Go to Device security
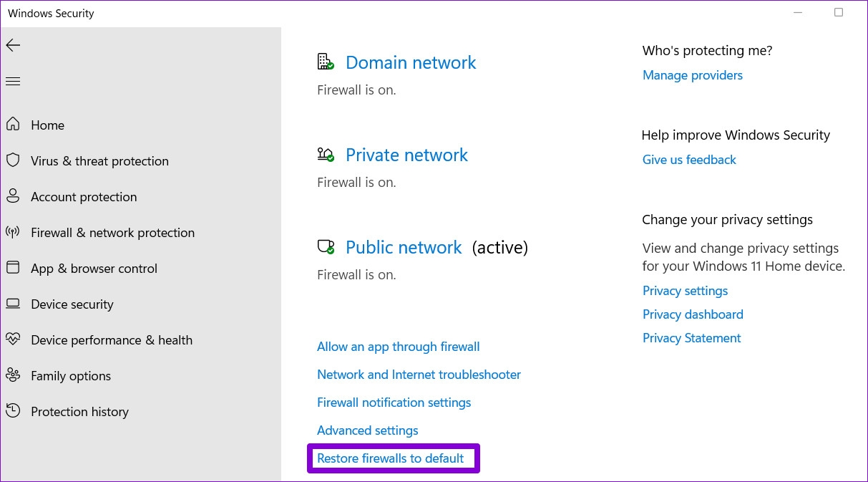 [72, 304]
